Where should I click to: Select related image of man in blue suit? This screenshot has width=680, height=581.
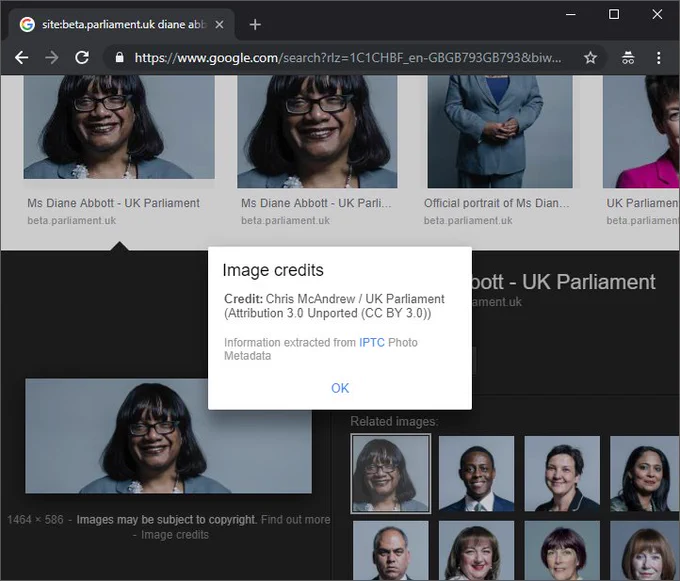click(476, 473)
